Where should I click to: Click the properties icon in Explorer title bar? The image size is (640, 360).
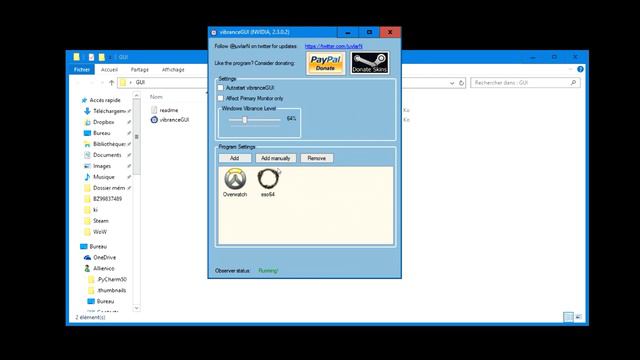click(x=91, y=57)
